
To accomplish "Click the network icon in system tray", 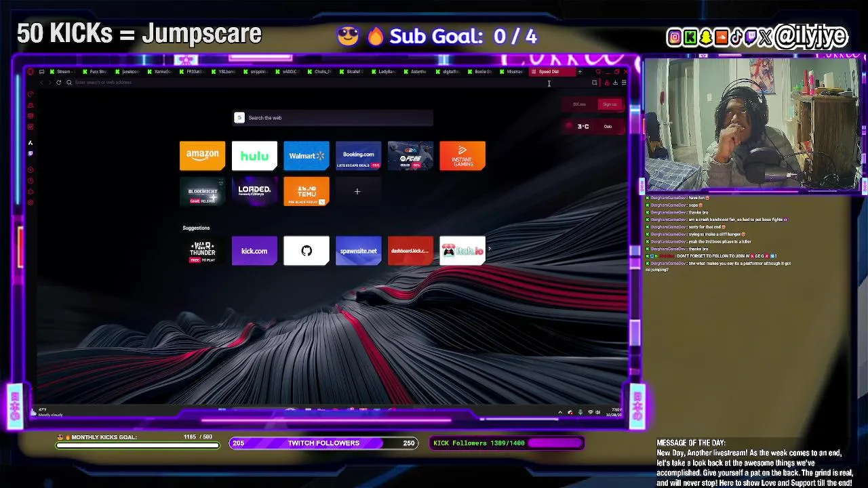I will (x=590, y=412).
